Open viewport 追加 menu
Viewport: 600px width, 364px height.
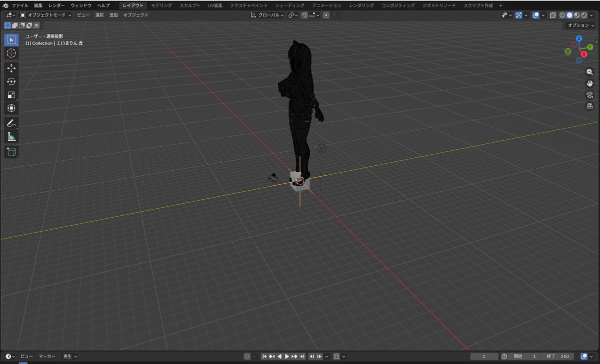[x=113, y=15]
